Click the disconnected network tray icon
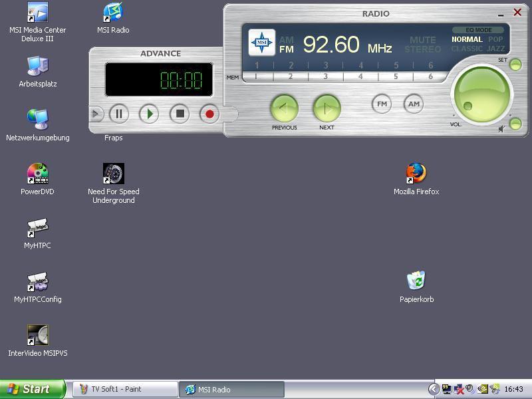This screenshot has height=399, width=532. pyautogui.click(x=458, y=389)
